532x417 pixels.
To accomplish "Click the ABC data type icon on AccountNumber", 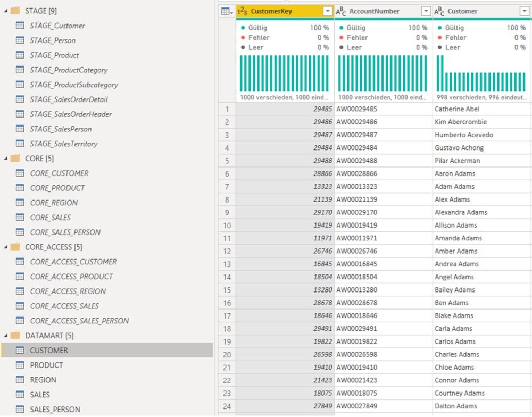I will 341,11.
